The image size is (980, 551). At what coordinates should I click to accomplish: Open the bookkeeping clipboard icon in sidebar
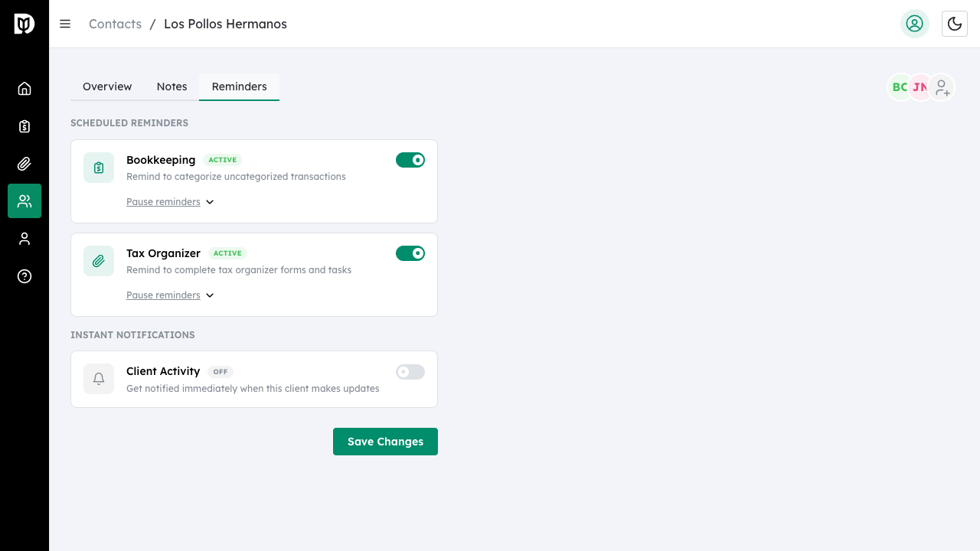24,126
